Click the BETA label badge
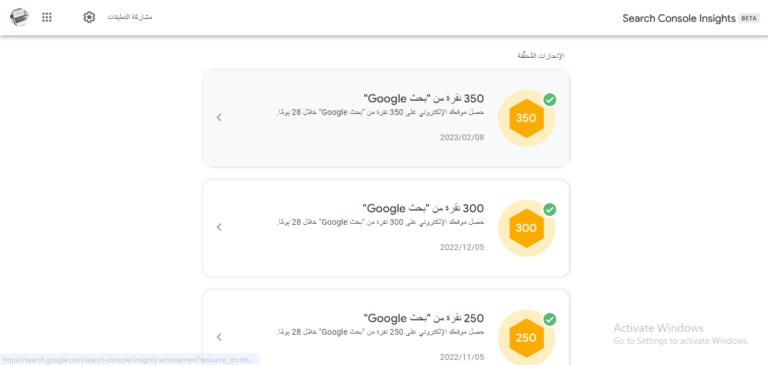The image size is (768, 365). click(749, 19)
